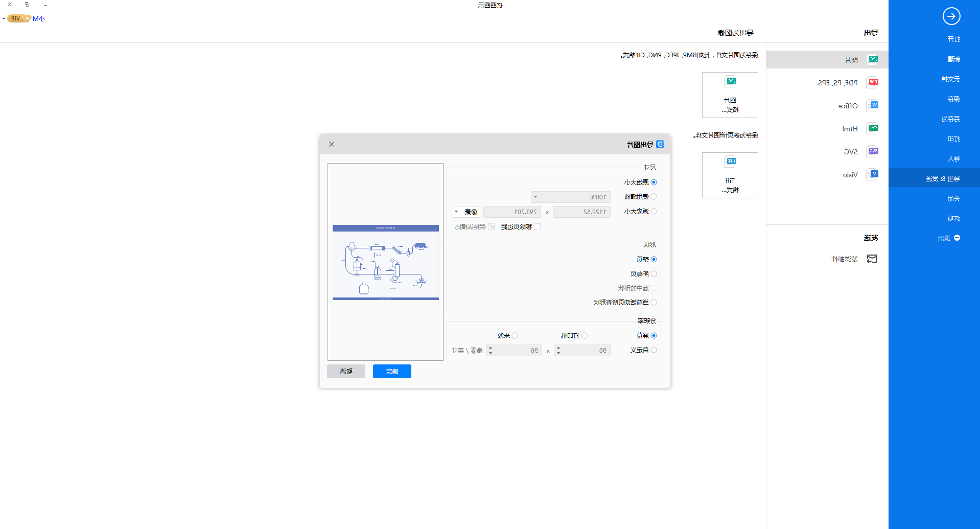The image size is (980, 529).
Task: Select 打印机 resolution radio button
Action: (x=584, y=336)
